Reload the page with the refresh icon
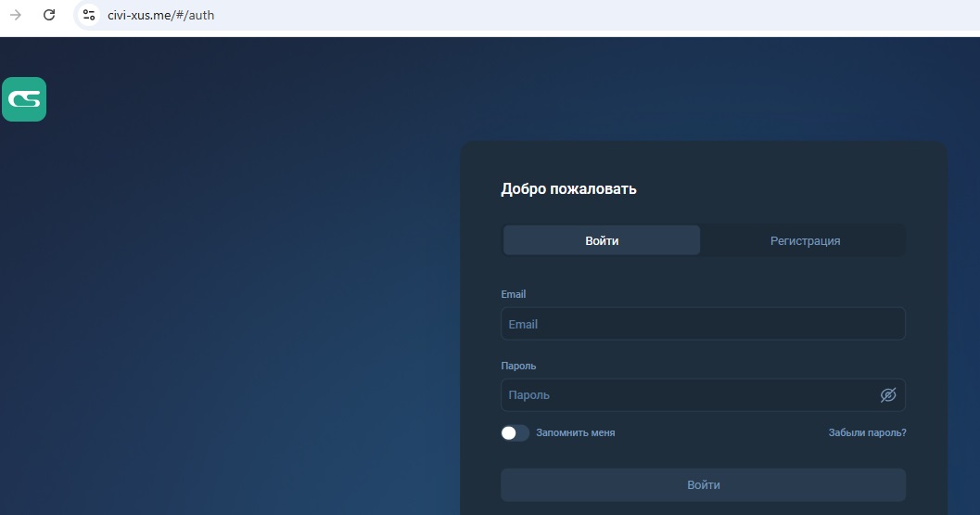The width and height of the screenshot is (980, 515). click(x=49, y=15)
